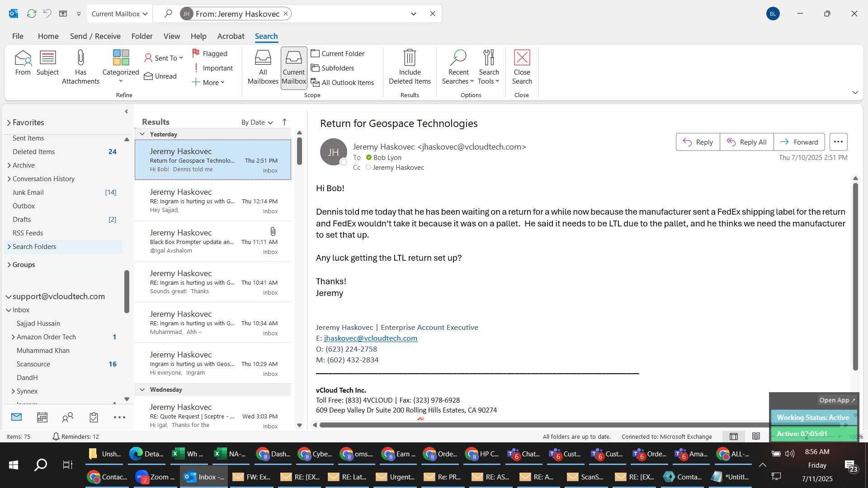Open Windows taskbar search

pyautogui.click(x=41, y=465)
